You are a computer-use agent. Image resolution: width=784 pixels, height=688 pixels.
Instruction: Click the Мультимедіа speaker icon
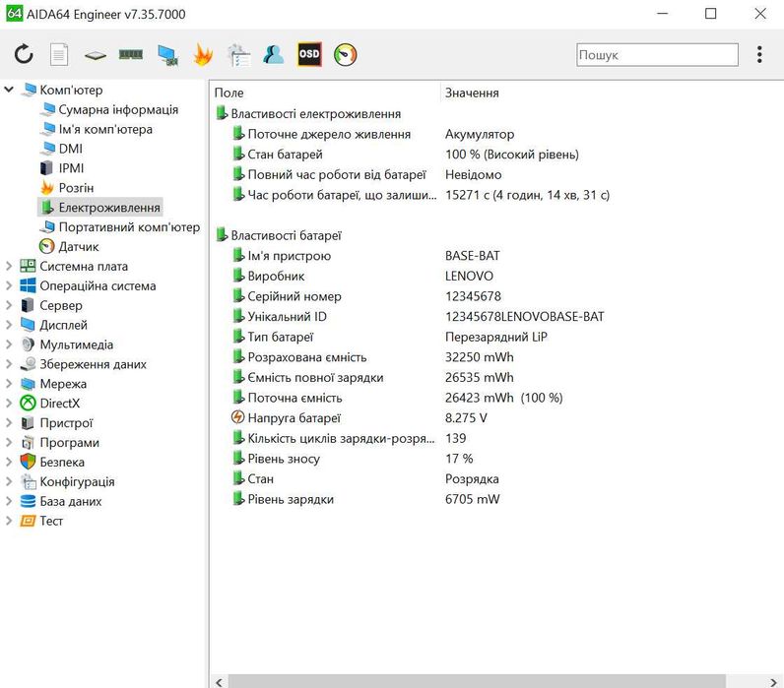click(x=28, y=344)
